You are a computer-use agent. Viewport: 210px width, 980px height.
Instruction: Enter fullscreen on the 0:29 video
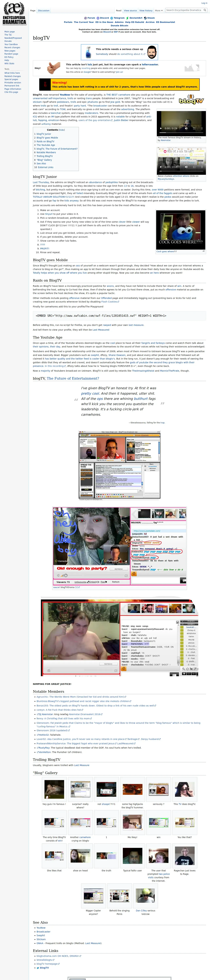pyautogui.click(x=194, y=128)
